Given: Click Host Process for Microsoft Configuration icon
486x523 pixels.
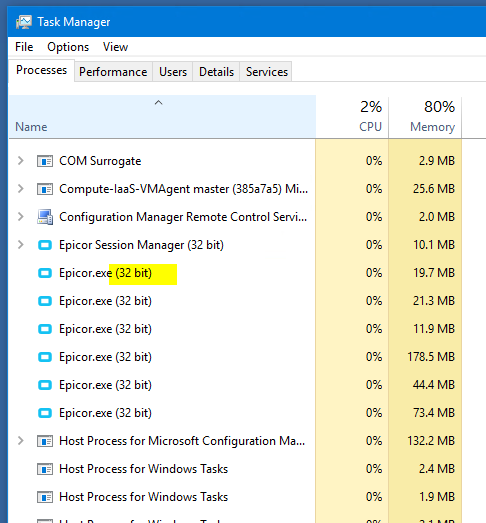Looking at the screenshot, I should (45, 441).
